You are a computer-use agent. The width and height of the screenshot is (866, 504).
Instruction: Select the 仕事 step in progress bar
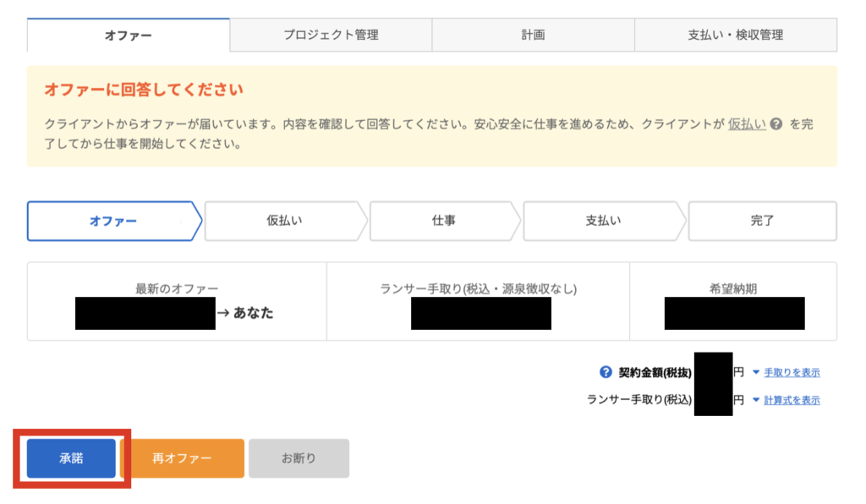[443, 221]
